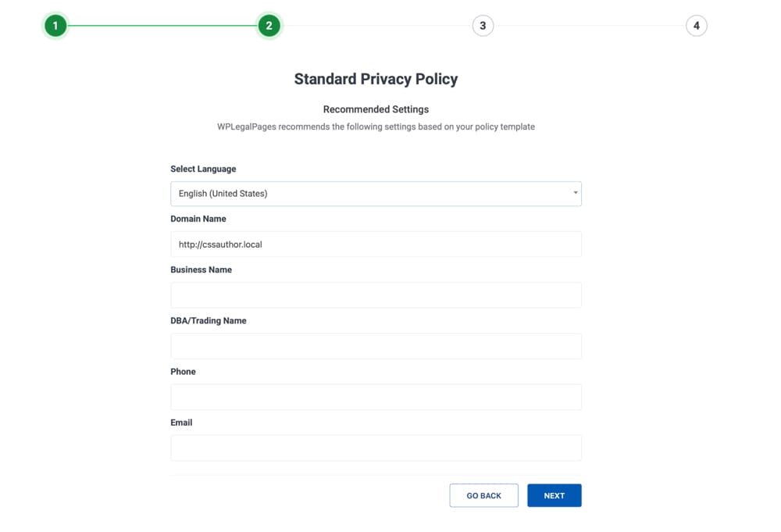The width and height of the screenshot is (781, 532).
Task: Click the NEXT button to continue
Action: point(554,495)
